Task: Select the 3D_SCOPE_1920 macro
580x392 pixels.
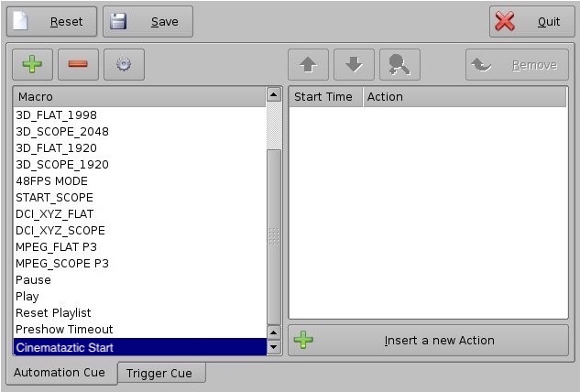Action: [139, 165]
